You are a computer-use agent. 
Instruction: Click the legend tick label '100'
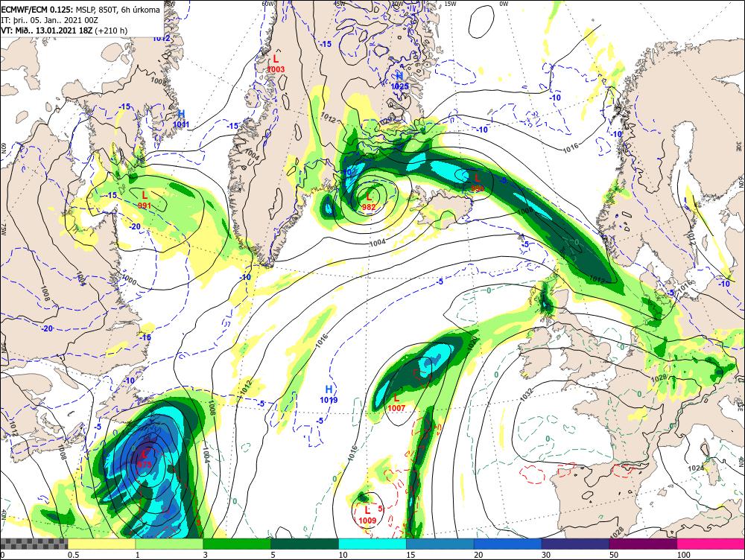point(682,555)
